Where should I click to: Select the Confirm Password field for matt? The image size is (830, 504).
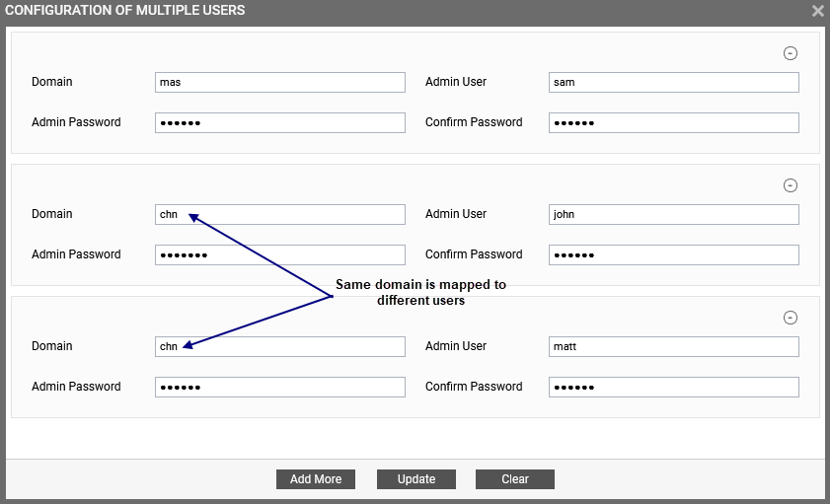click(674, 387)
